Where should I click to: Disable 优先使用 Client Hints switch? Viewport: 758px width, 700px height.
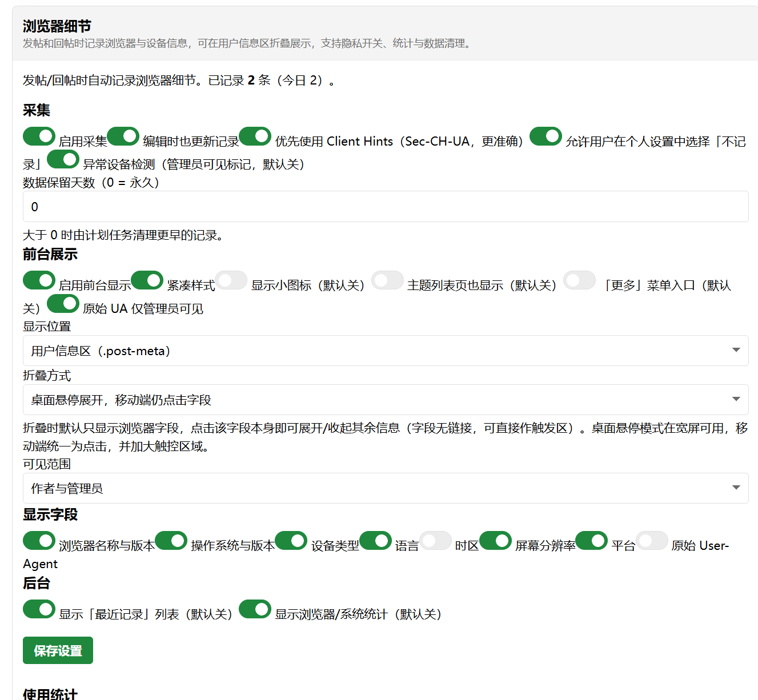[x=255, y=136]
